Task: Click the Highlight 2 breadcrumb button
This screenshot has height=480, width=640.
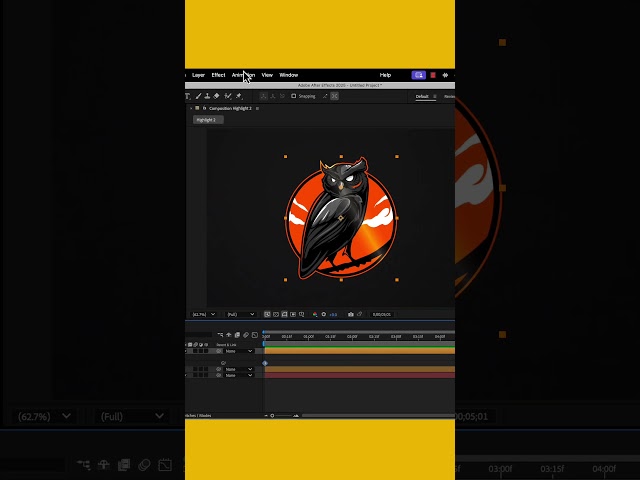Action: coord(208,120)
